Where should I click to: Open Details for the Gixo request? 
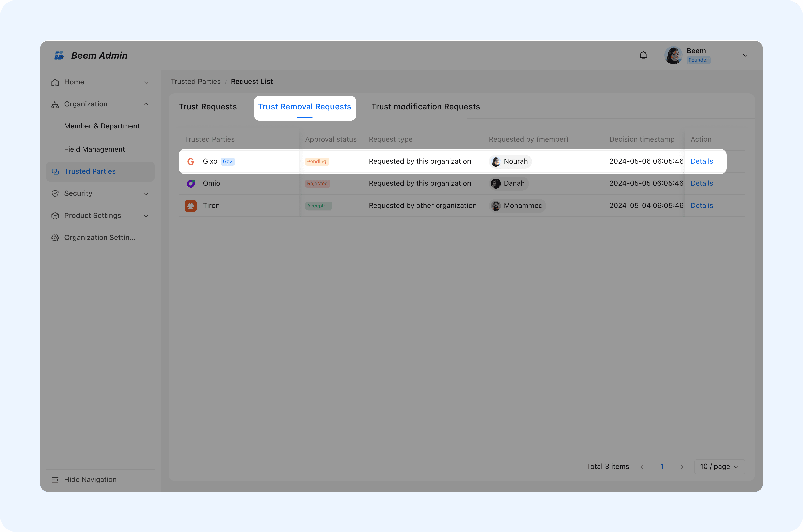(x=702, y=162)
